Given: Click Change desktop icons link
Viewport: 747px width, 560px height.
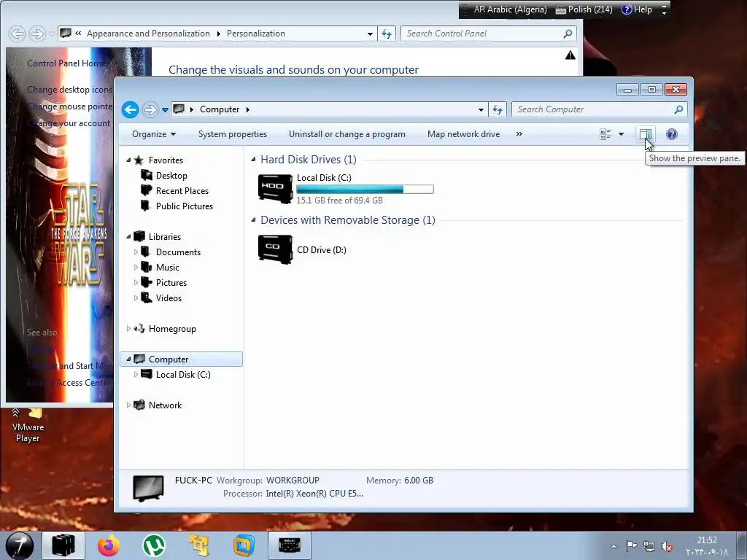Looking at the screenshot, I should click(69, 90).
